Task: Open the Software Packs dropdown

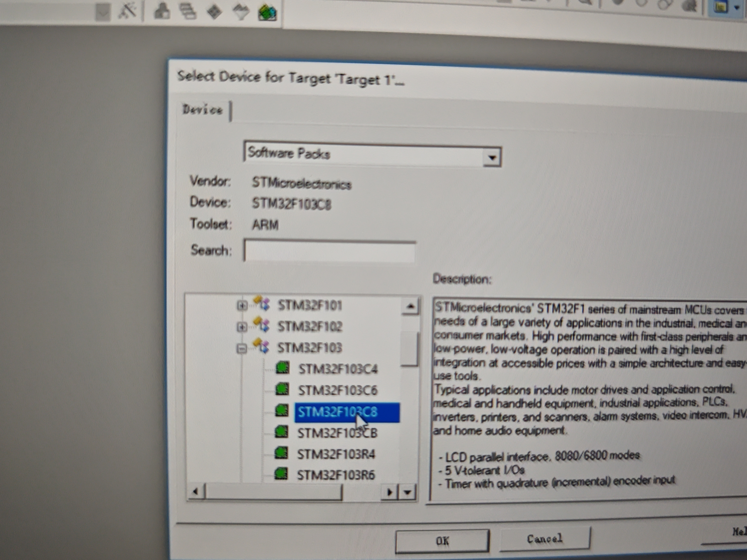Action: point(492,158)
